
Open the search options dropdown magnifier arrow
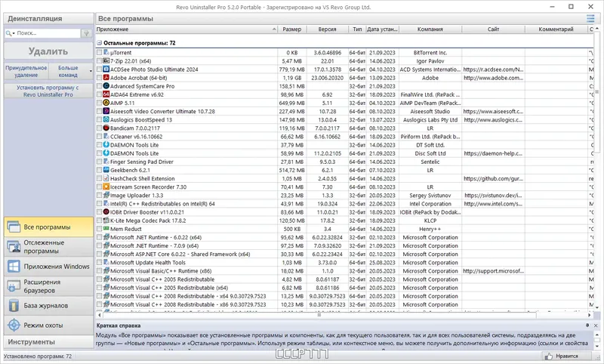point(11,33)
